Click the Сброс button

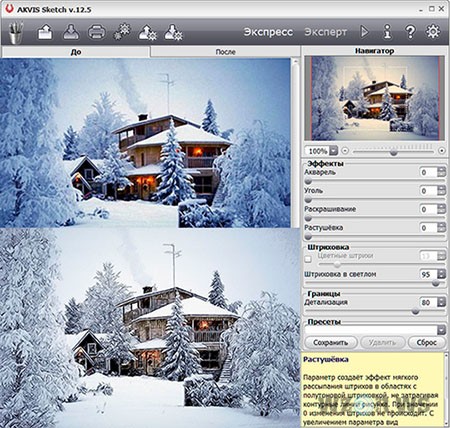pyautogui.click(x=427, y=342)
